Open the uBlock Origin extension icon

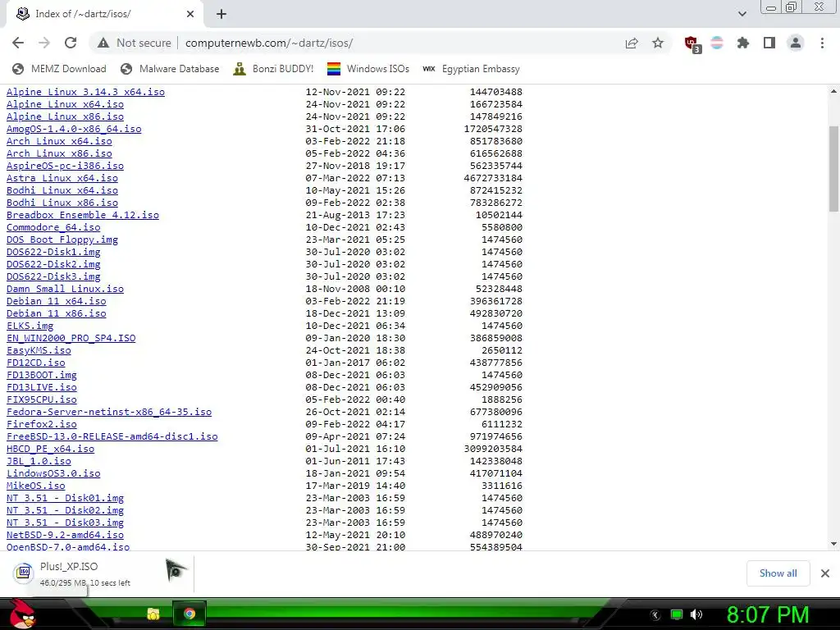click(x=692, y=43)
